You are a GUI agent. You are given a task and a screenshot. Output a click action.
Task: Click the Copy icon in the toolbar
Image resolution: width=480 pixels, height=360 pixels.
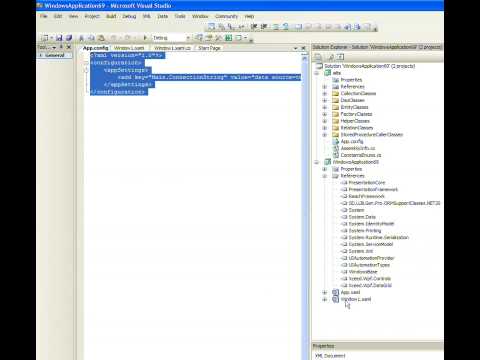tap(91, 38)
